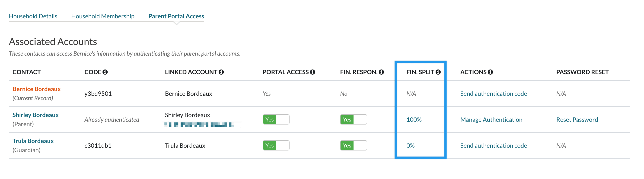Open Trula Bordeaux contact record
The image size is (644, 179).
click(33, 141)
